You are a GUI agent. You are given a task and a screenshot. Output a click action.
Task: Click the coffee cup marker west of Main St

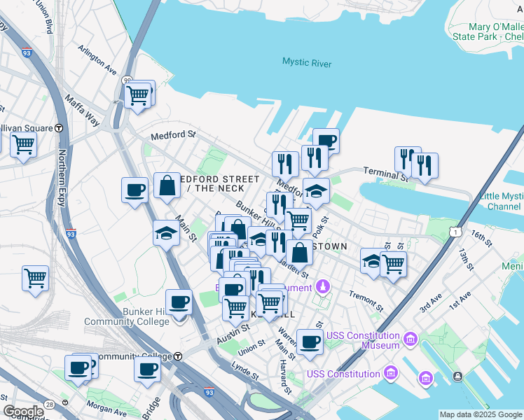(135, 192)
